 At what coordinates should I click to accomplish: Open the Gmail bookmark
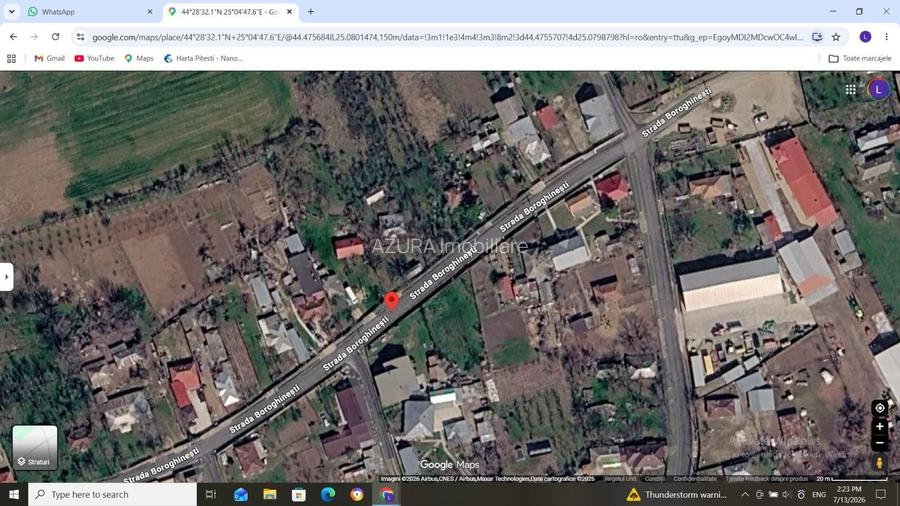tap(49, 59)
